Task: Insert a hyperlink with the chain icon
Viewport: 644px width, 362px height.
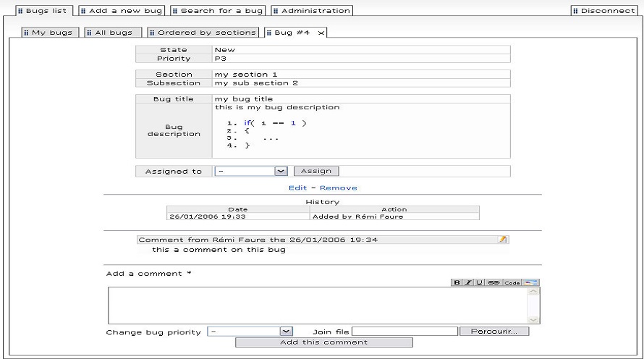Action: [x=493, y=282]
